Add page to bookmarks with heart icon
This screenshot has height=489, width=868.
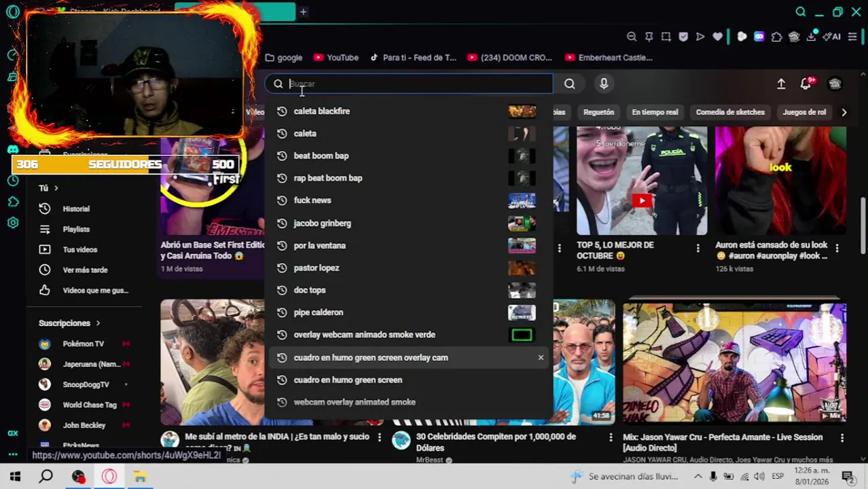pyautogui.click(x=718, y=37)
